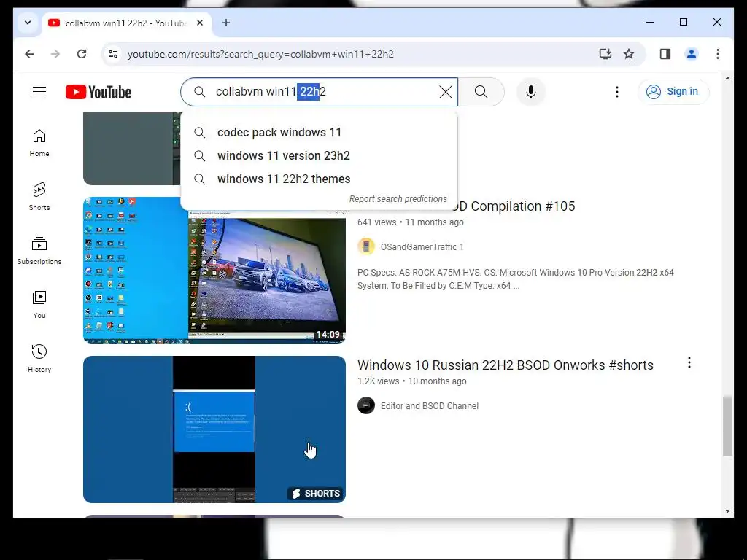Go back to previous page
This screenshot has width=747, height=560.
coord(29,54)
